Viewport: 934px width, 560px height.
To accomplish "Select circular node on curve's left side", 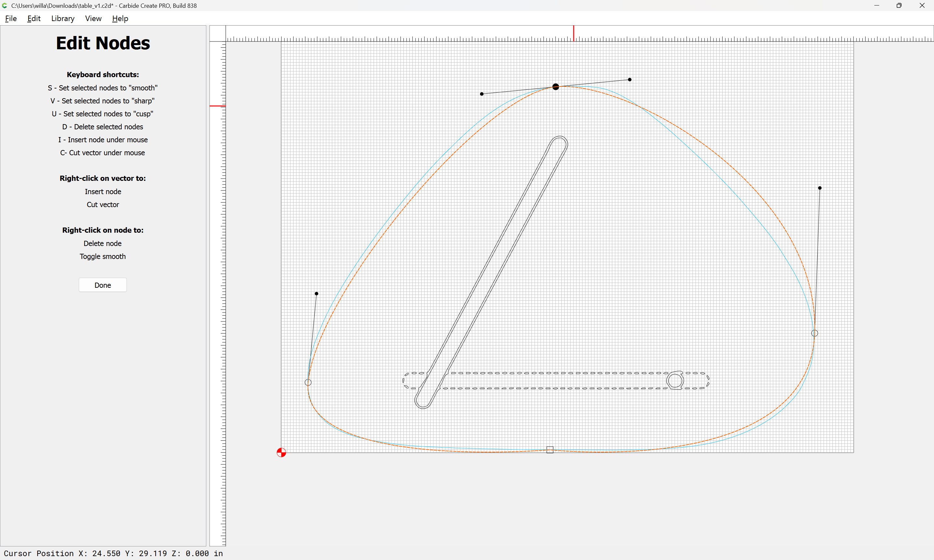I will [x=308, y=382].
